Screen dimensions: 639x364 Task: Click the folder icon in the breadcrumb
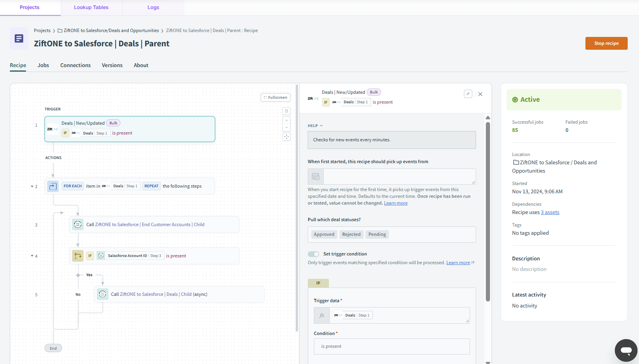click(60, 31)
